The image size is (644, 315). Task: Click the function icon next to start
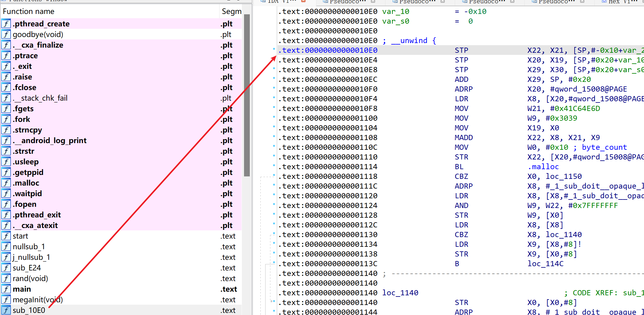pos(6,236)
